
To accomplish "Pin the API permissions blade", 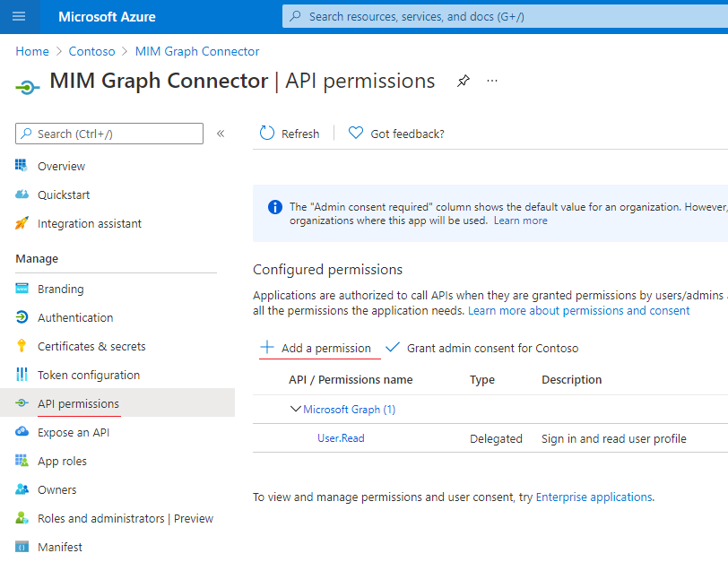I will (x=463, y=81).
